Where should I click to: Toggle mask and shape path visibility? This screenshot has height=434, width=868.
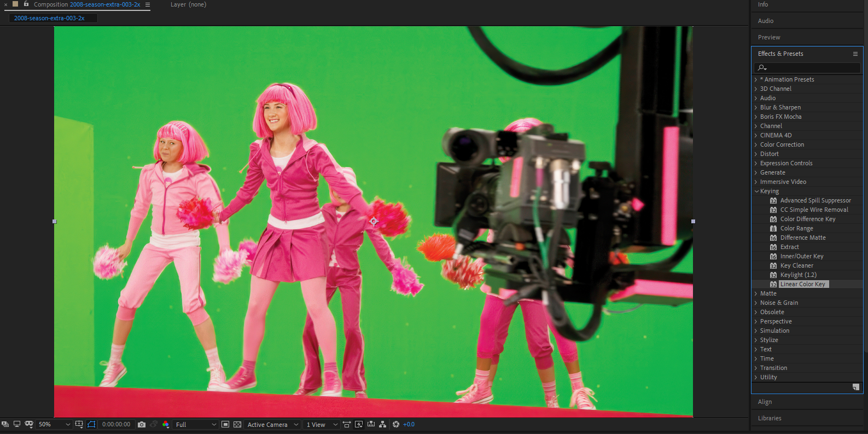(91, 425)
